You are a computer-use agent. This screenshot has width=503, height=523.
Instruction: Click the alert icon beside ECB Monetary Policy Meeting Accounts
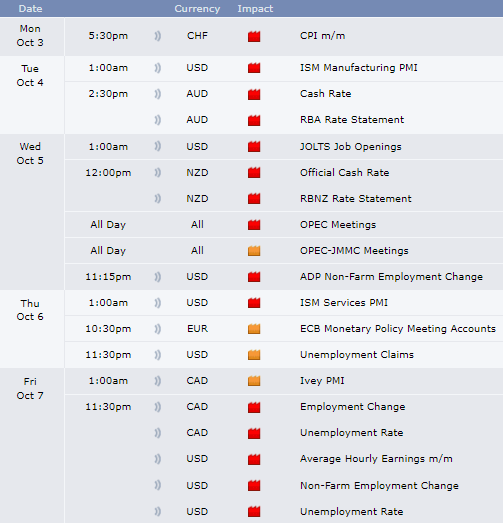(x=158, y=329)
